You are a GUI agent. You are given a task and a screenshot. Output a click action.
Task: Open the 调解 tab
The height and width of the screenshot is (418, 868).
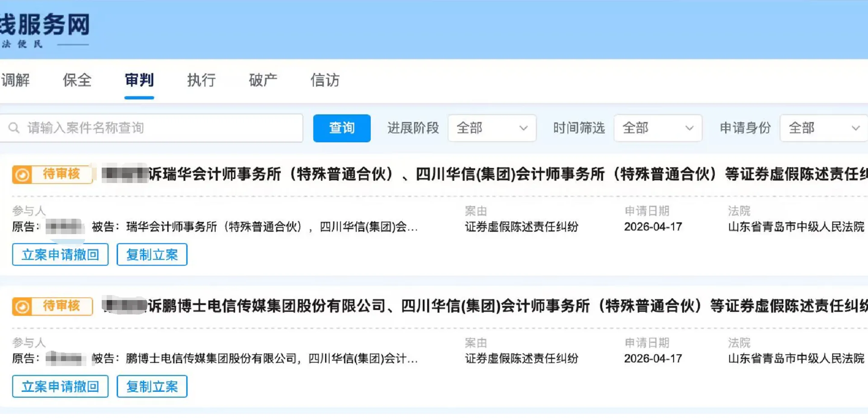(x=15, y=80)
